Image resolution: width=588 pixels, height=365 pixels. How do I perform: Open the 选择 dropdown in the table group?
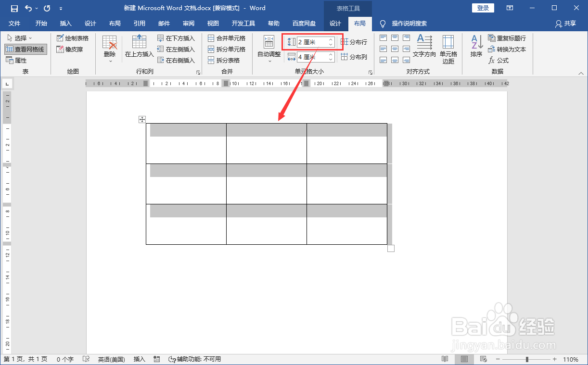pyautogui.click(x=19, y=38)
